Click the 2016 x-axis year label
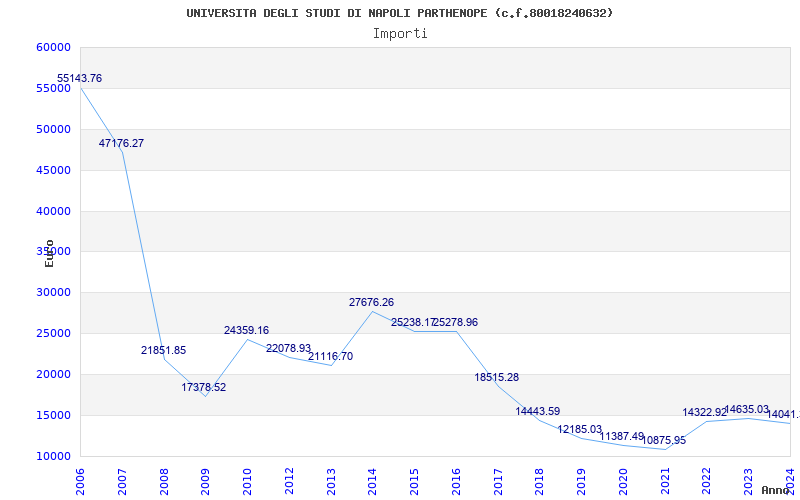800x500 pixels. (x=456, y=482)
